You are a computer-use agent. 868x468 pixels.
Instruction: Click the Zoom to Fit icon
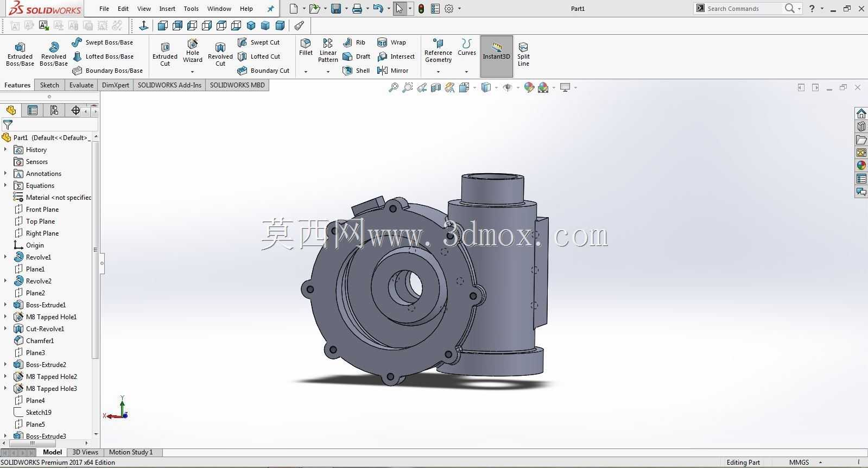click(394, 87)
